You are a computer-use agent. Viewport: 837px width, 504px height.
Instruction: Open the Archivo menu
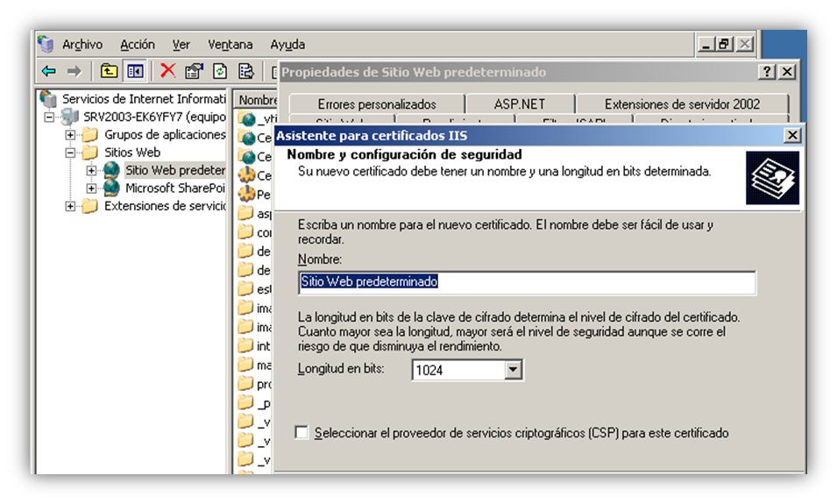[x=82, y=45]
